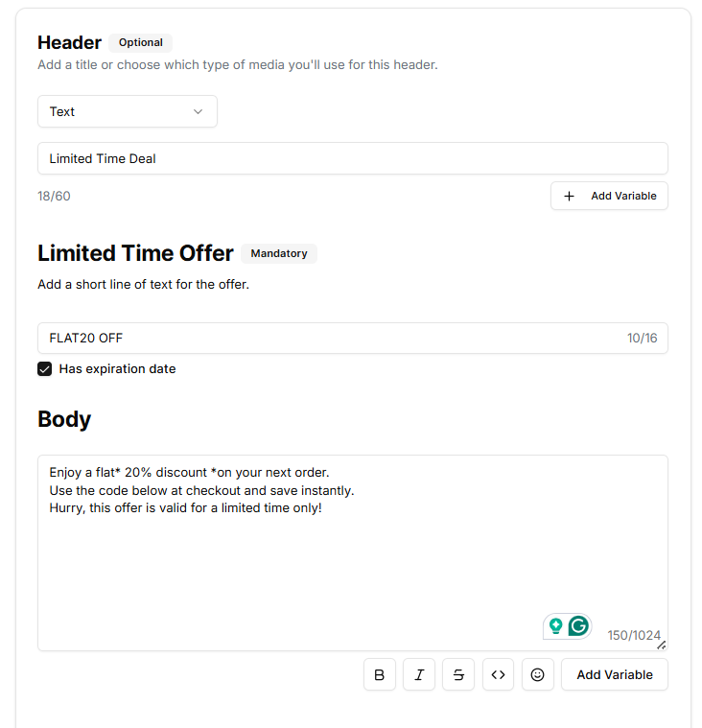Apply italic formatting to body text

tap(419, 674)
